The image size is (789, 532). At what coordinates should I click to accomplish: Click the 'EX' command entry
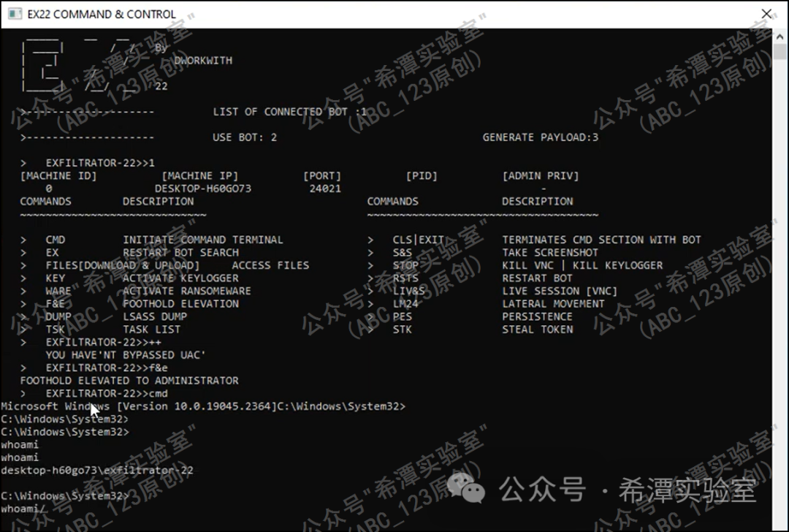pyautogui.click(x=52, y=253)
